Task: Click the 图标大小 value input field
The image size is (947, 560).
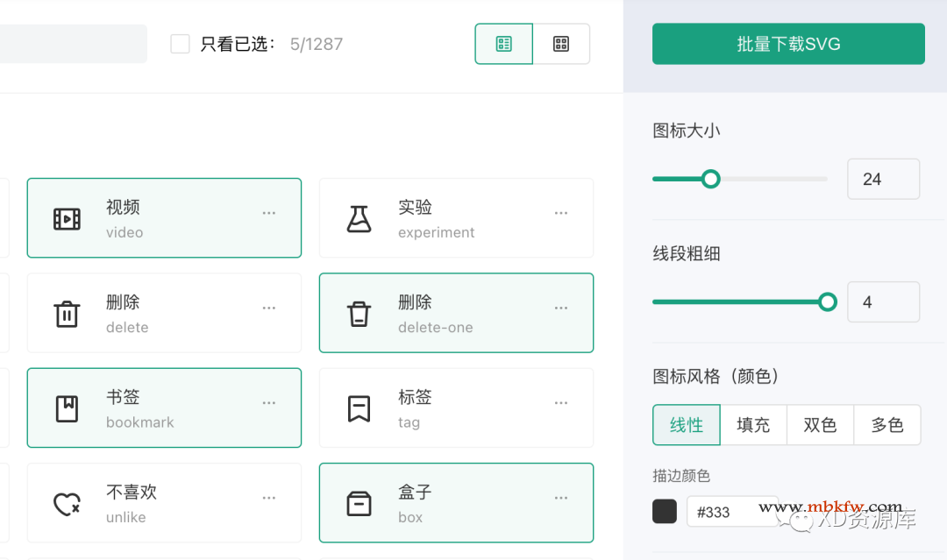Action: click(883, 179)
